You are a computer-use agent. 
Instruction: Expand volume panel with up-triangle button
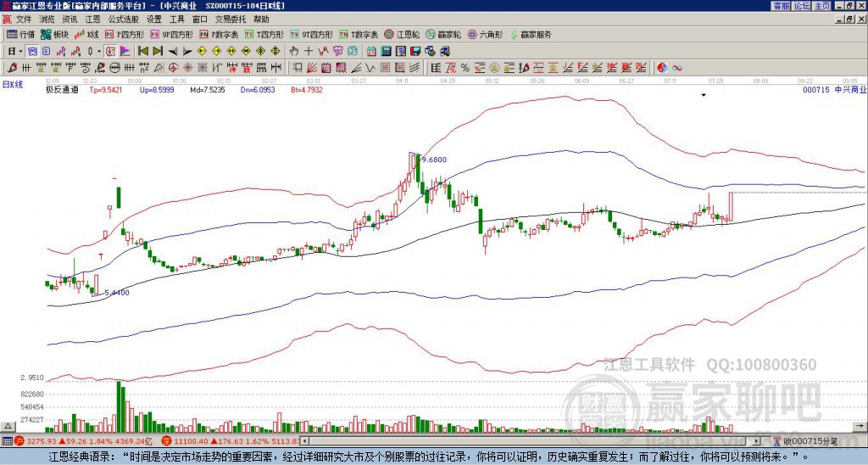[x=8, y=426]
